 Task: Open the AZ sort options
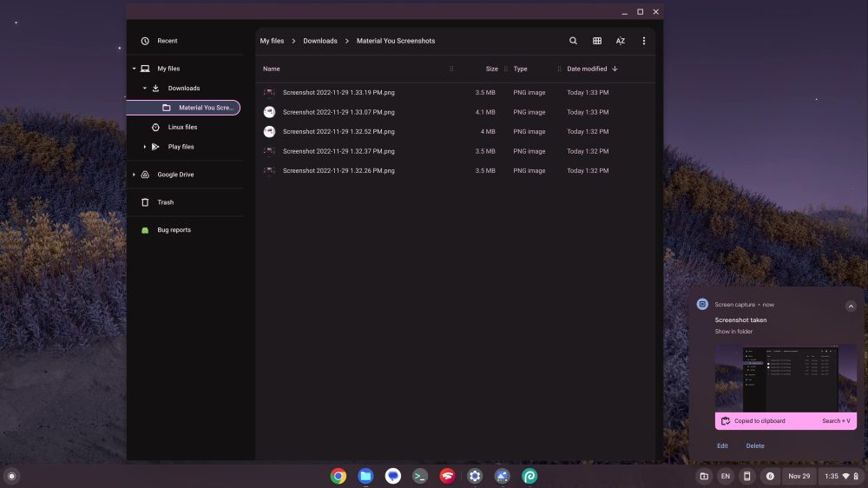[x=621, y=41]
